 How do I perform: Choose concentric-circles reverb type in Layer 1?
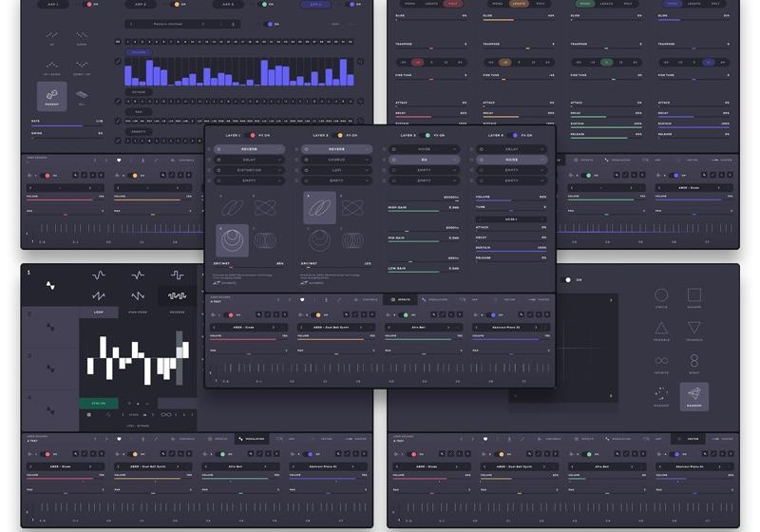[232, 240]
